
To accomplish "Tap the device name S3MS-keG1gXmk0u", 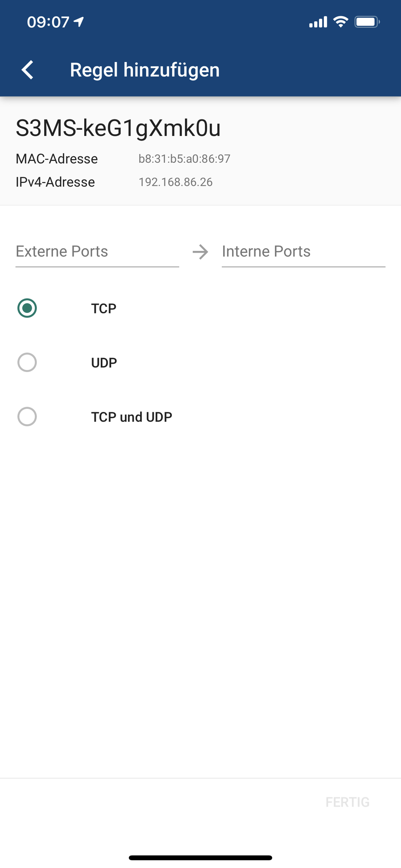I will 118,128.
